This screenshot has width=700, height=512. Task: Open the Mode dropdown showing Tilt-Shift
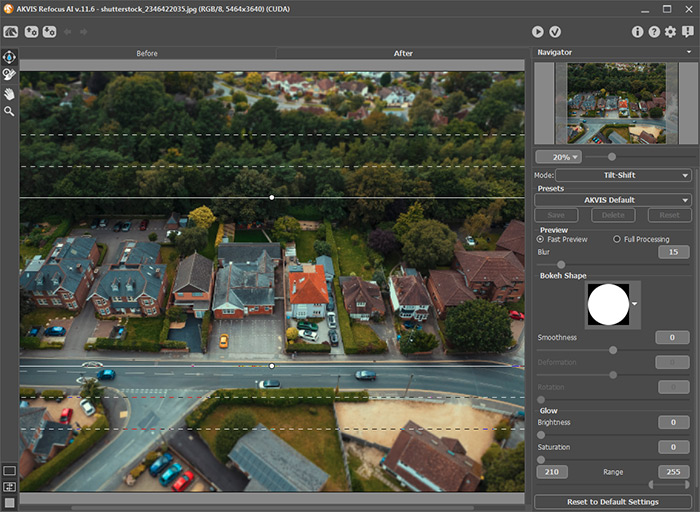623,175
